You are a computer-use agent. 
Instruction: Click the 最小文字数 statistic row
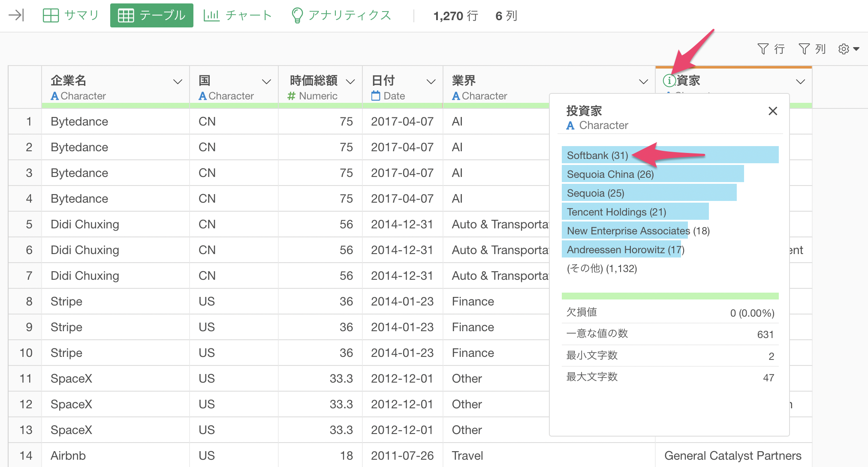pos(670,356)
